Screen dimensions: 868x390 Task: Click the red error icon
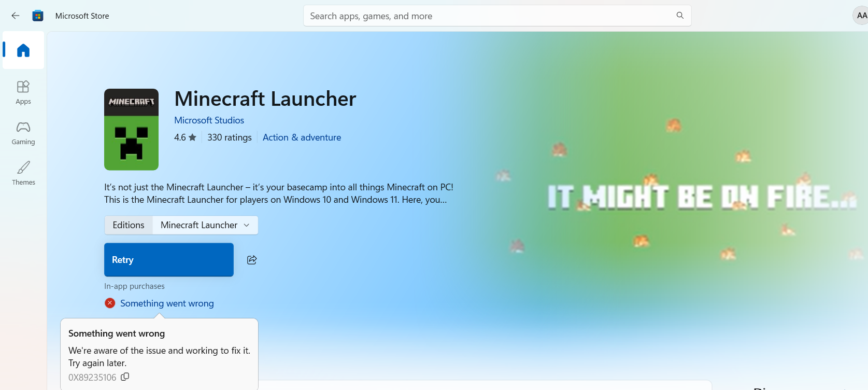pyautogui.click(x=110, y=303)
